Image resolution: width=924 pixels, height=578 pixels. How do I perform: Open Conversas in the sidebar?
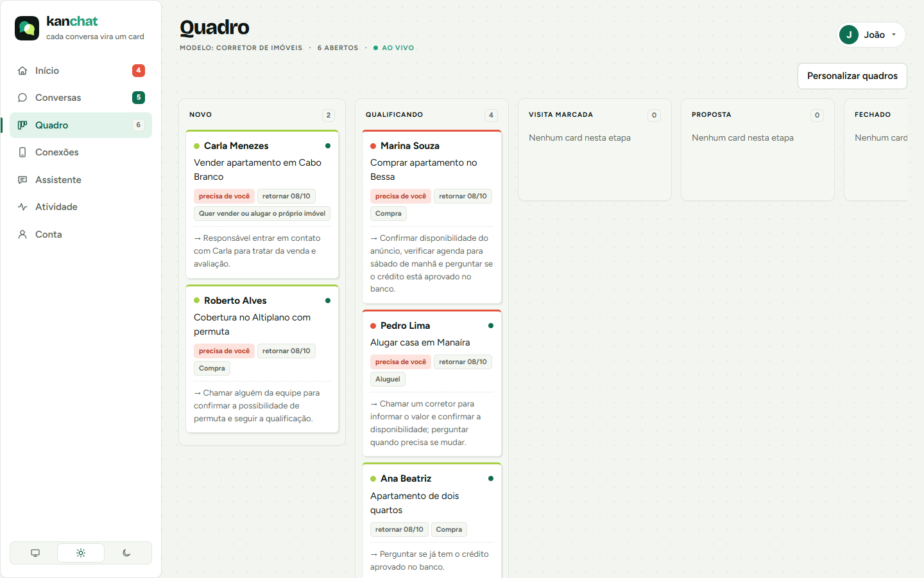[81, 98]
